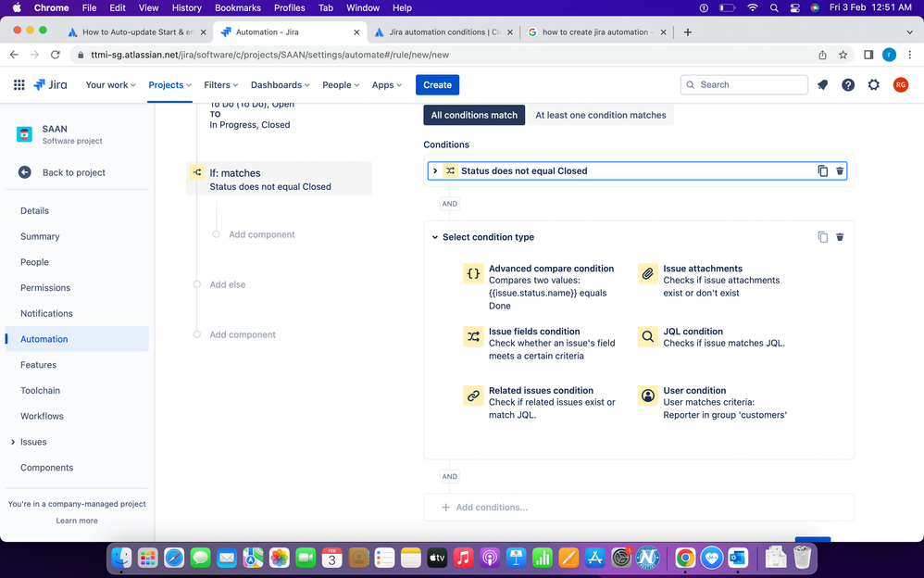Open the Your work dropdown
The height and width of the screenshot is (578, 924).
[111, 85]
